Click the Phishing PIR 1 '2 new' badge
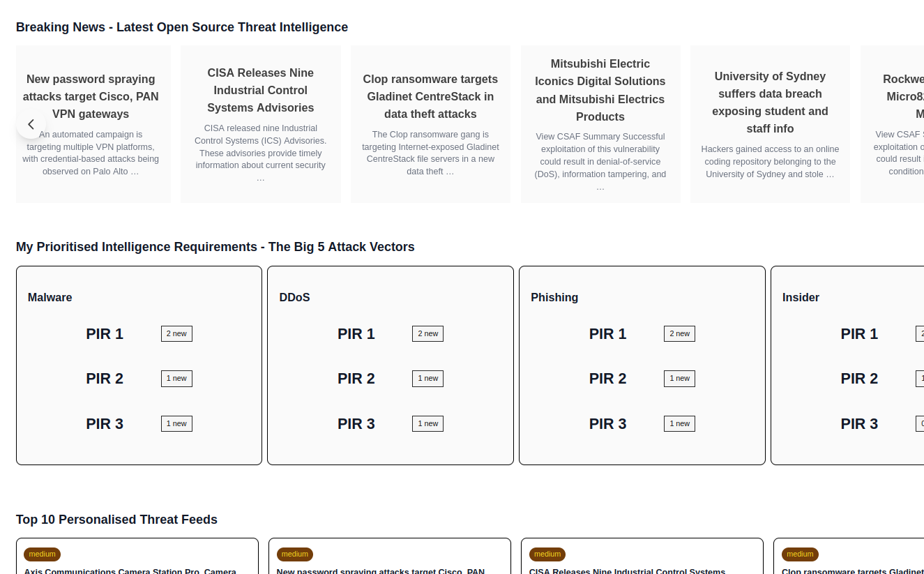 679,333
